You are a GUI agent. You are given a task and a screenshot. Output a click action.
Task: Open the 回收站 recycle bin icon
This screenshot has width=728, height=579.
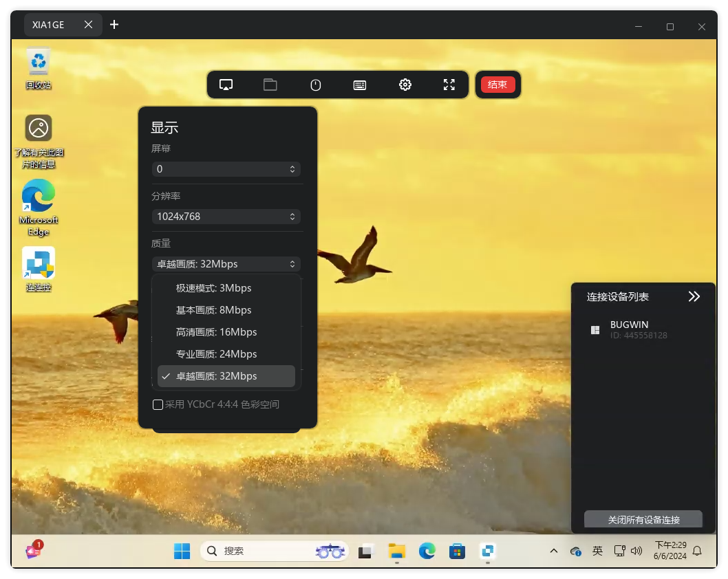(x=39, y=68)
